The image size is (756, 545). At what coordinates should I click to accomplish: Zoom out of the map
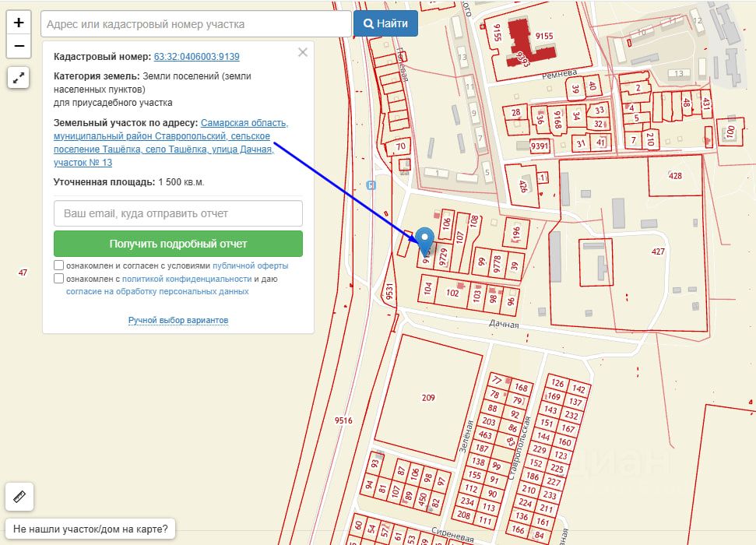tap(19, 47)
